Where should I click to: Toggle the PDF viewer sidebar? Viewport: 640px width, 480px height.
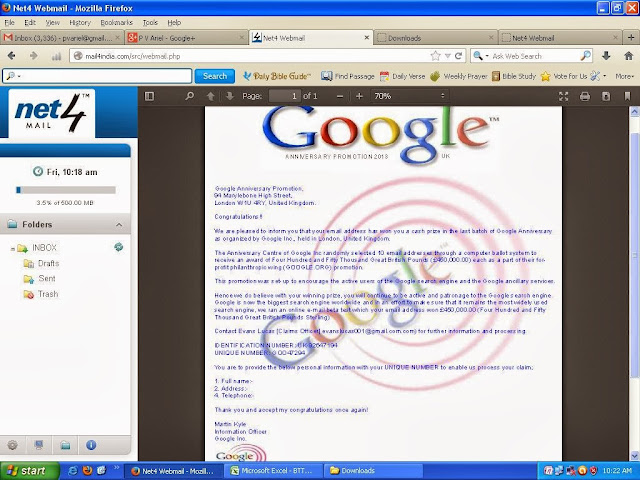[x=149, y=96]
